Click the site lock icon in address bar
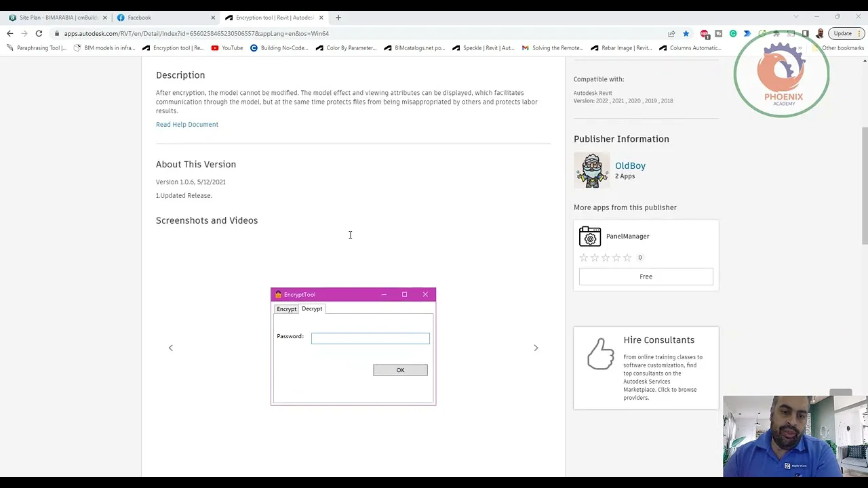Image resolution: width=868 pixels, height=488 pixels. [58, 33]
